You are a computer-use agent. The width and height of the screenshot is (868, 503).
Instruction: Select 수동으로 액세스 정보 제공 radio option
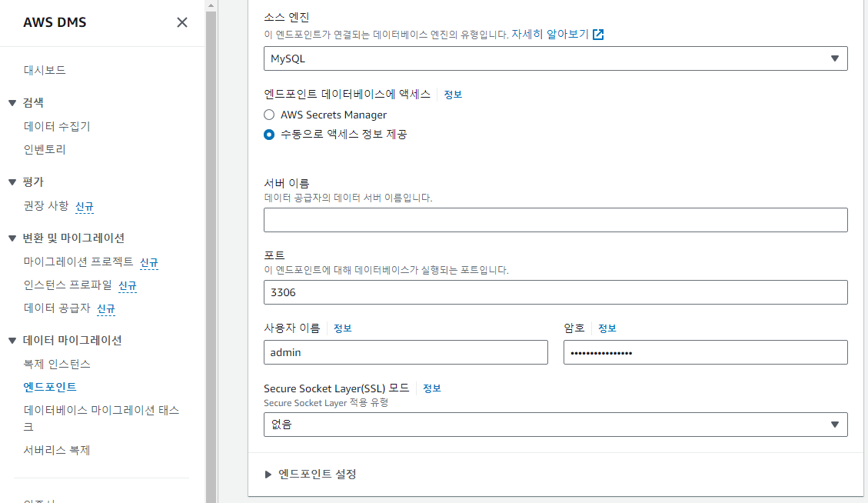269,135
